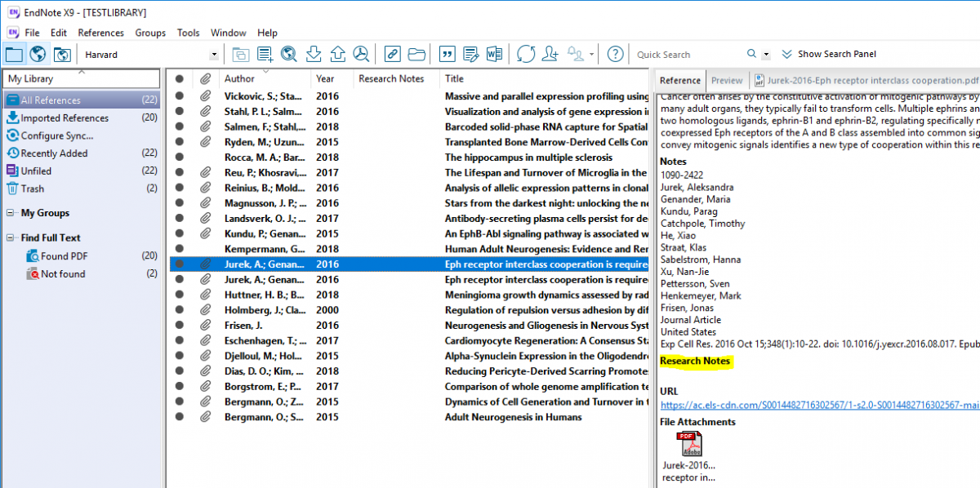Open the New Reference icon
The image size is (980, 488).
pos(263,53)
